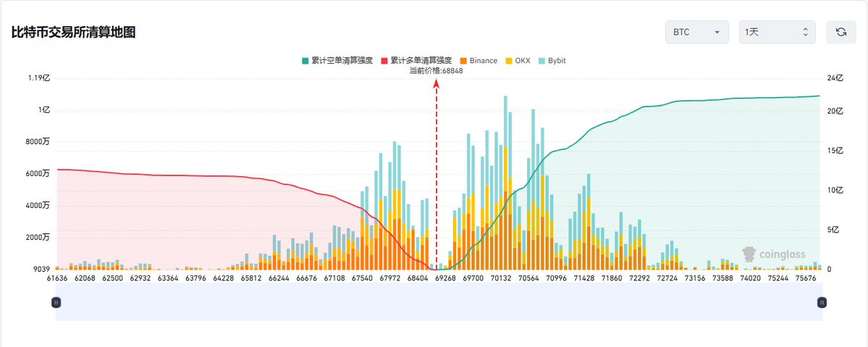Toggle Bybit legend series
This screenshot has width=868, height=347.
tap(552, 60)
